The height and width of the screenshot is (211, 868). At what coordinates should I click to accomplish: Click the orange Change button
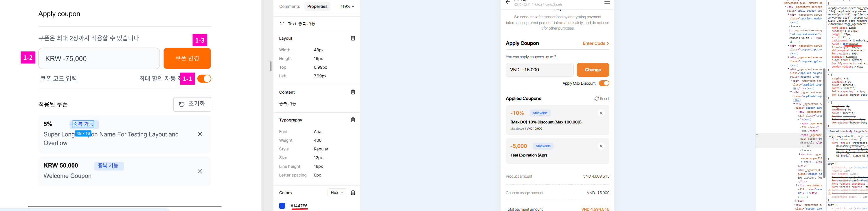point(593,70)
